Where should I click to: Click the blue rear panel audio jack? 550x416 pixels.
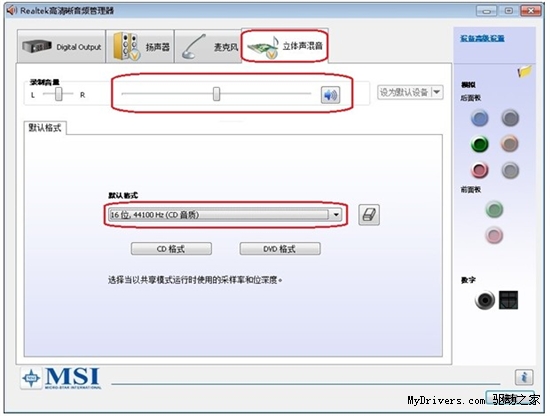point(479,118)
